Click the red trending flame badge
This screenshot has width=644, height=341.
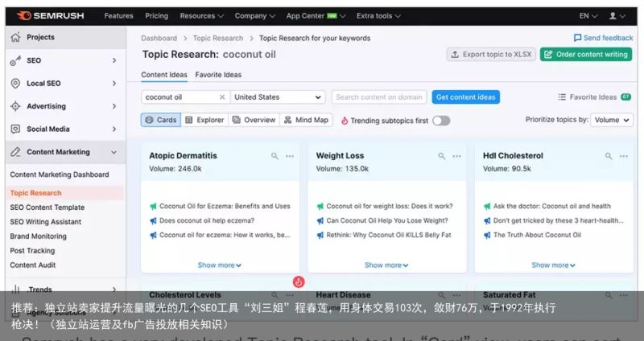[299, 282]
